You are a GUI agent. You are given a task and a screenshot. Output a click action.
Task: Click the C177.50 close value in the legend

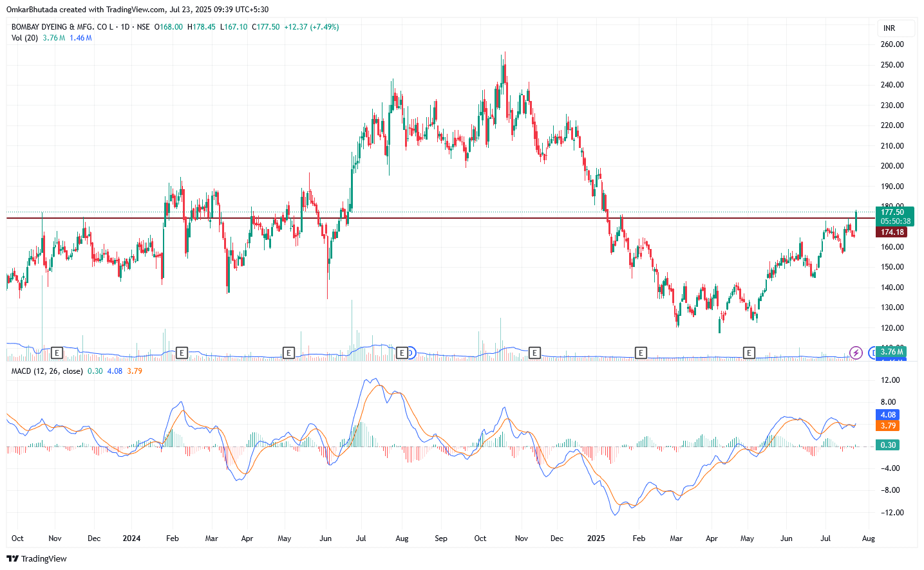(x=266, y=27)
